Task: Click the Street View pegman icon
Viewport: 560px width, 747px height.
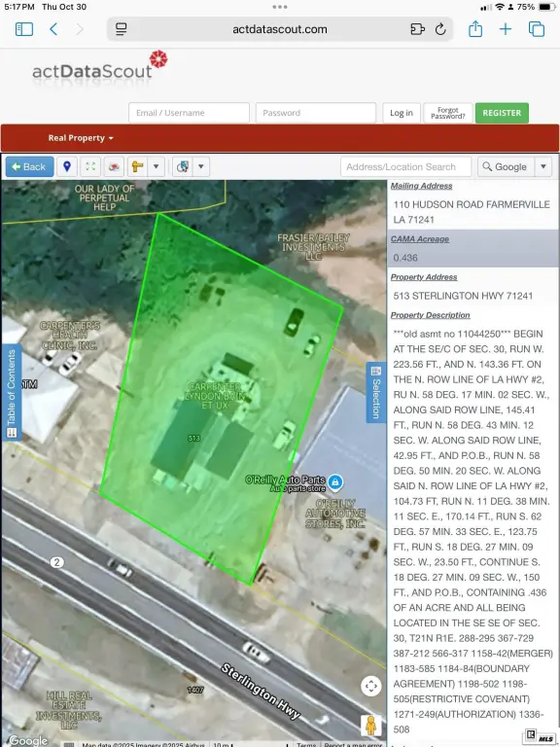Action: pos(371,726)
